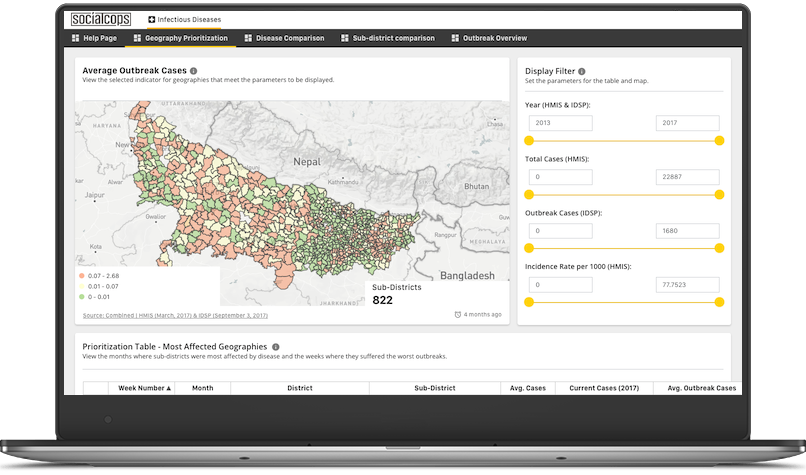Click the yellow 0.01 - 0.07 legend entry
The height and width of the screenshot is (475, 806).
99,287
